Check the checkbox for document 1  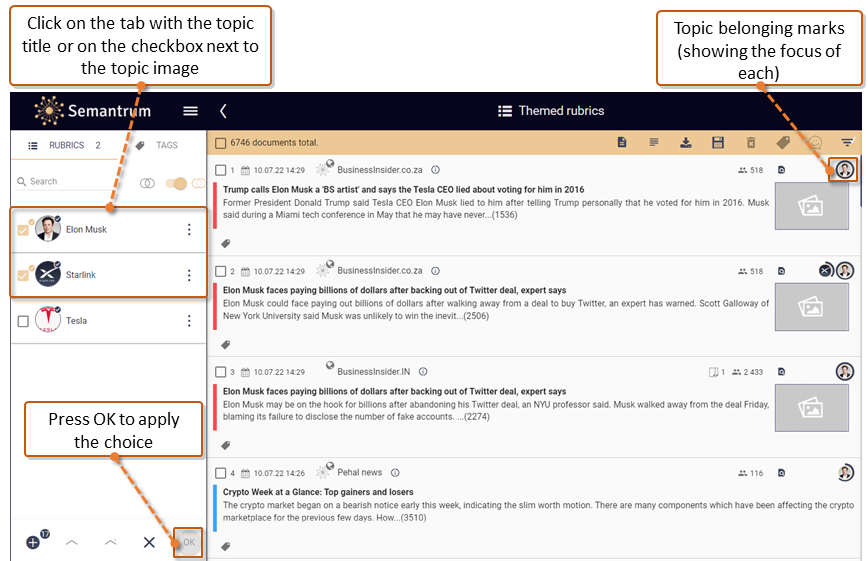click(220, 170)
